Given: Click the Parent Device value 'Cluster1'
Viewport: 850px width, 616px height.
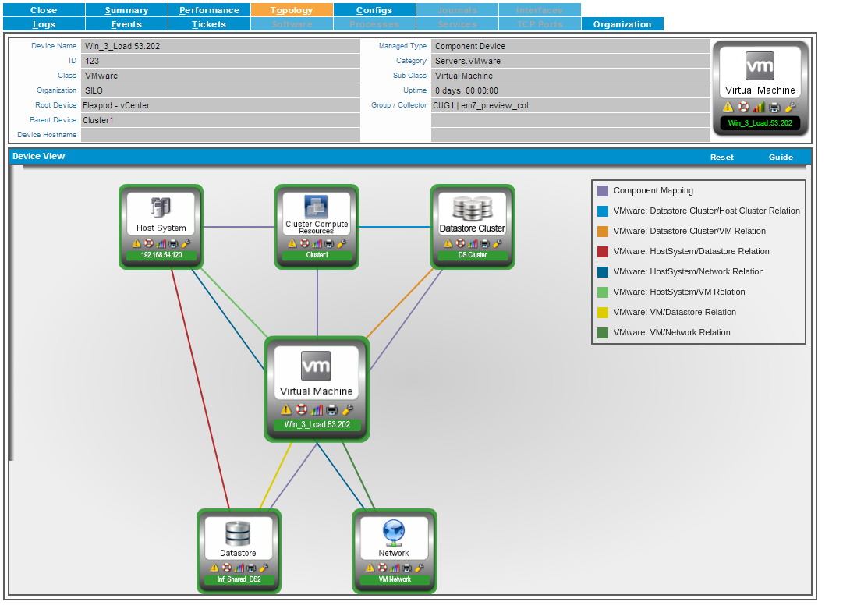Looking at the screenshot, I should [x=98, y=120].
